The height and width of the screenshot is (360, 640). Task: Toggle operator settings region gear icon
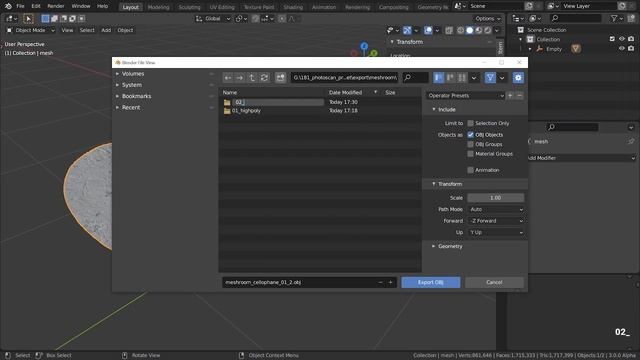click(x=518, y=78)
